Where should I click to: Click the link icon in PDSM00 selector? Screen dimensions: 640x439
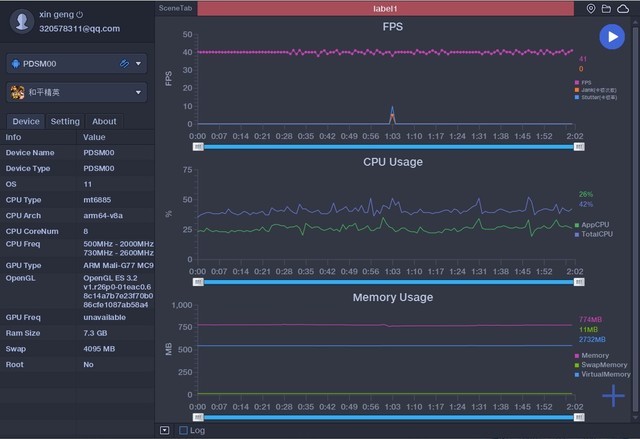[123, 64]
